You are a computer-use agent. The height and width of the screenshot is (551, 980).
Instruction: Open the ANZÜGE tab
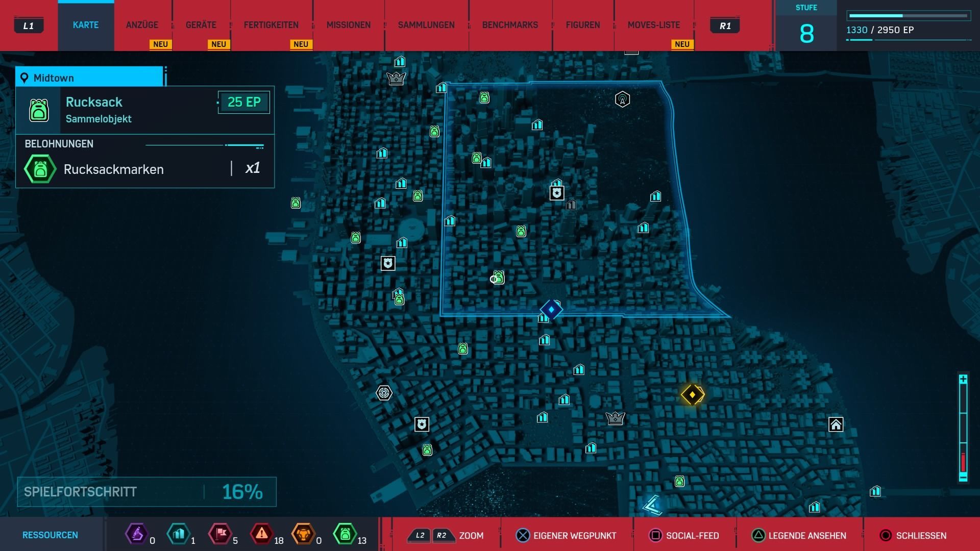[142, 25]
